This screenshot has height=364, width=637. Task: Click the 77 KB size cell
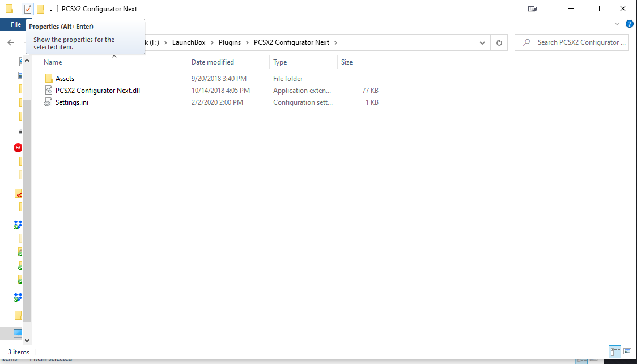(x=370, y=91)
